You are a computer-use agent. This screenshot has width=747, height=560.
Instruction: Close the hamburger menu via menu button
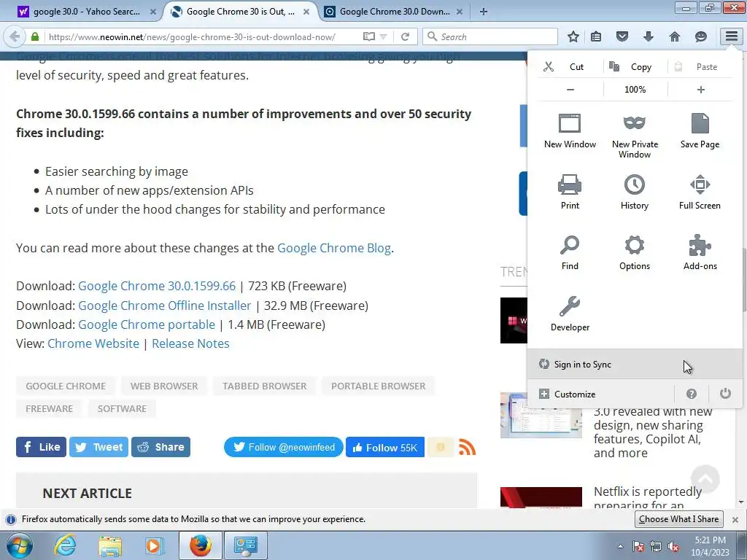click(x=731, y=36)
